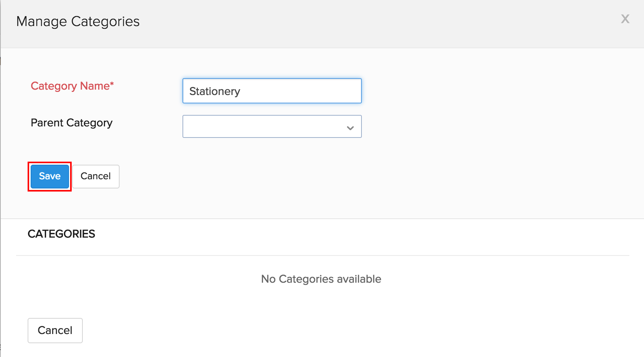Focus the Category Name text field
Viewport: 644px width, 357px height.
click(272, 91)
